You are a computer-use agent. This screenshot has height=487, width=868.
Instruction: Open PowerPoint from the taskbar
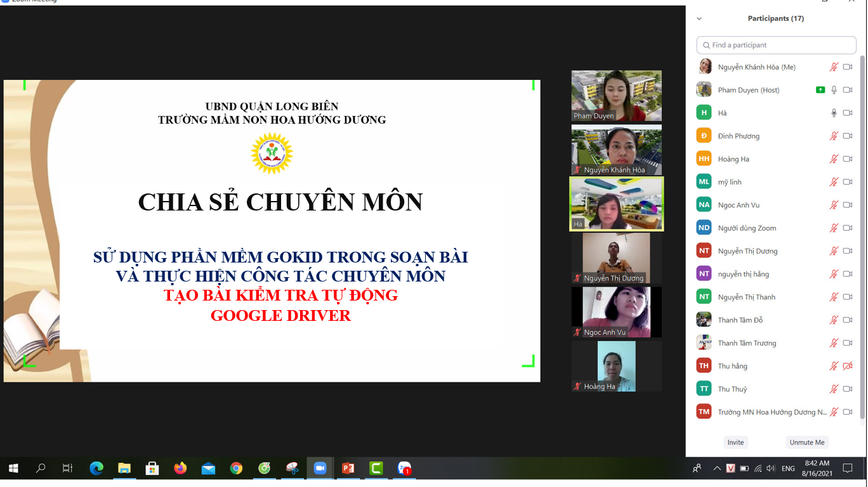click(348, 469)
